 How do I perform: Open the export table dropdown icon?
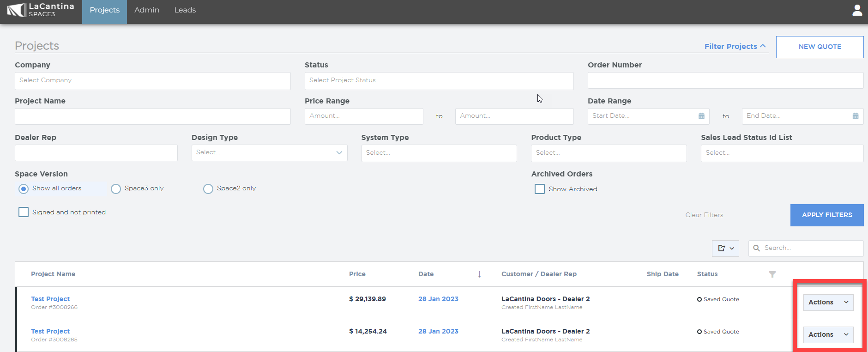(x=725, y=249)
